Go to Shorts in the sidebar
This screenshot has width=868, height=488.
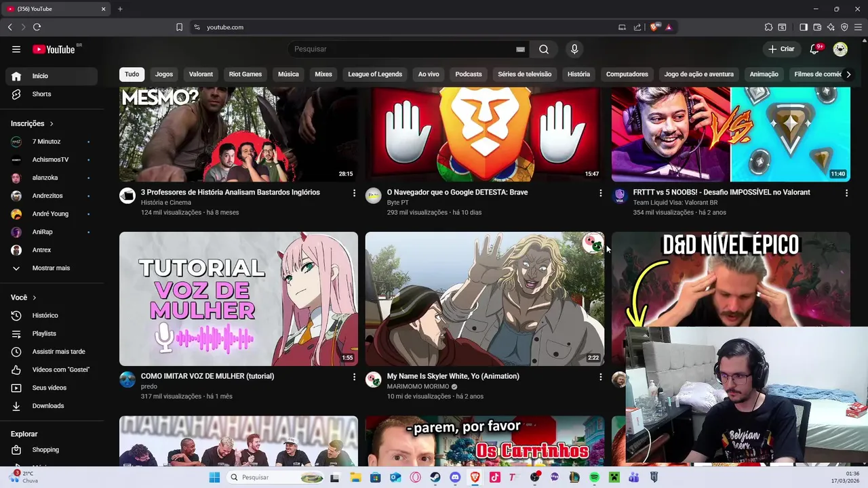point(52,94)
